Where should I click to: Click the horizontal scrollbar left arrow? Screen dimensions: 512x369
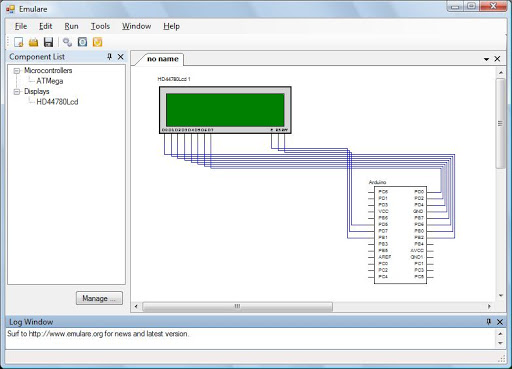(x=136, y=306)
